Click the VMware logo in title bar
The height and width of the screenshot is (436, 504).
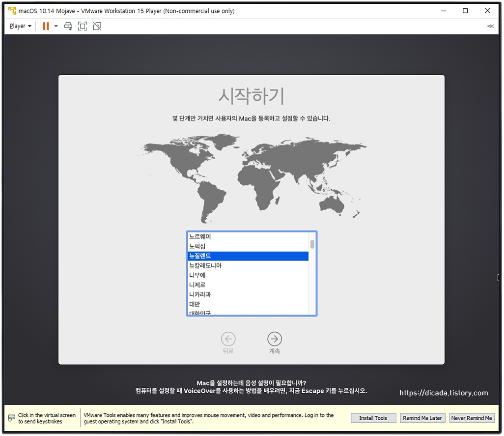[x=12, y=11]
